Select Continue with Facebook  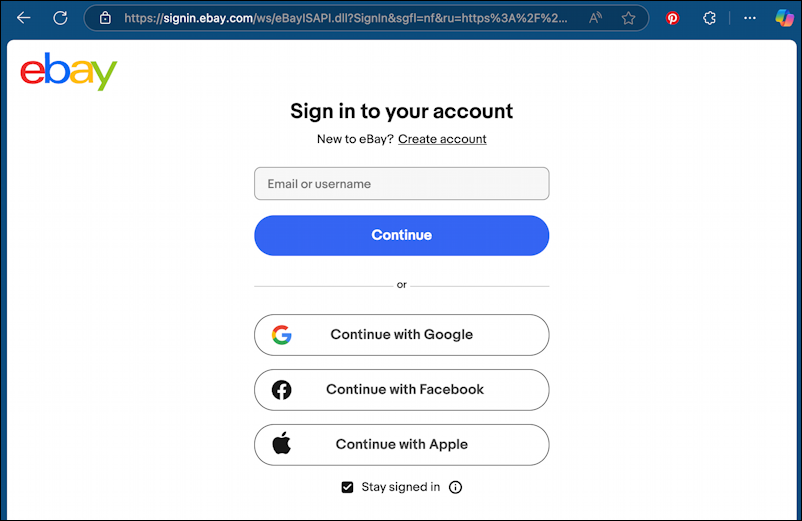tap(401, 390)
